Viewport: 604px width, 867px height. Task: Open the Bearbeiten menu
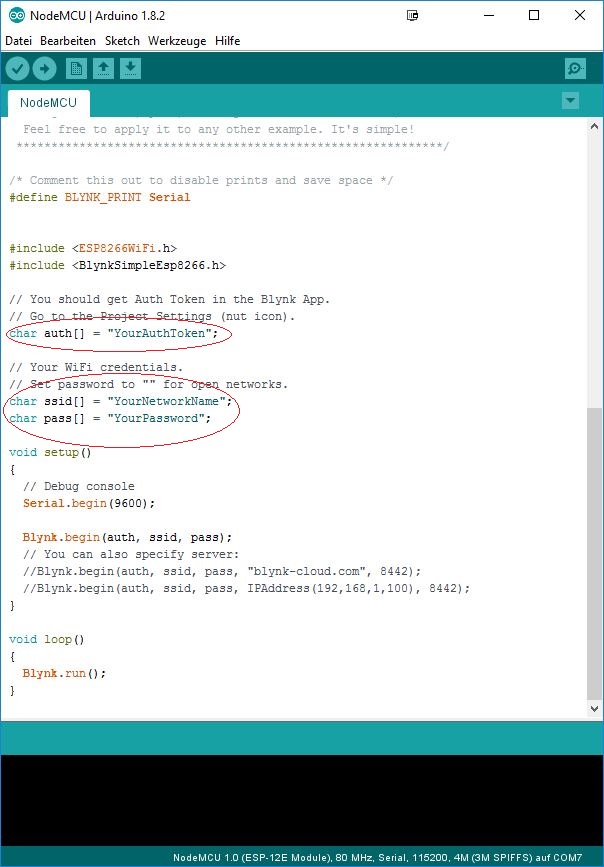(68, 41)
